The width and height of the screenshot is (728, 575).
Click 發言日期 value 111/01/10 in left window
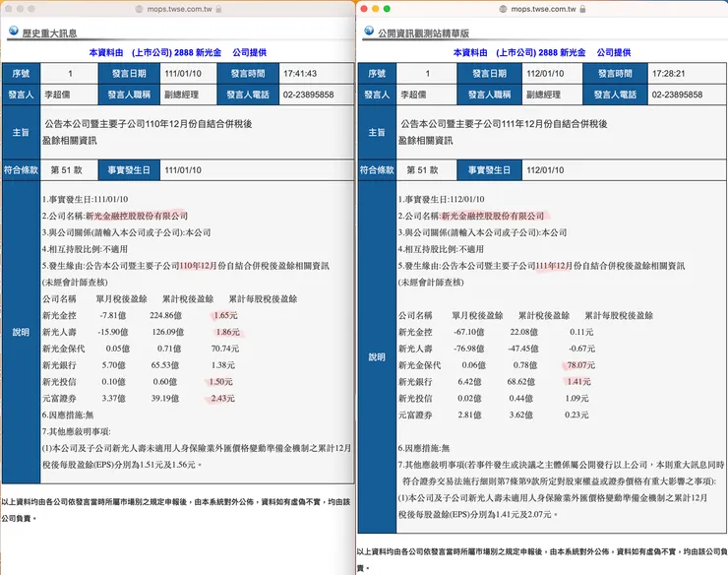click(183, 74)
